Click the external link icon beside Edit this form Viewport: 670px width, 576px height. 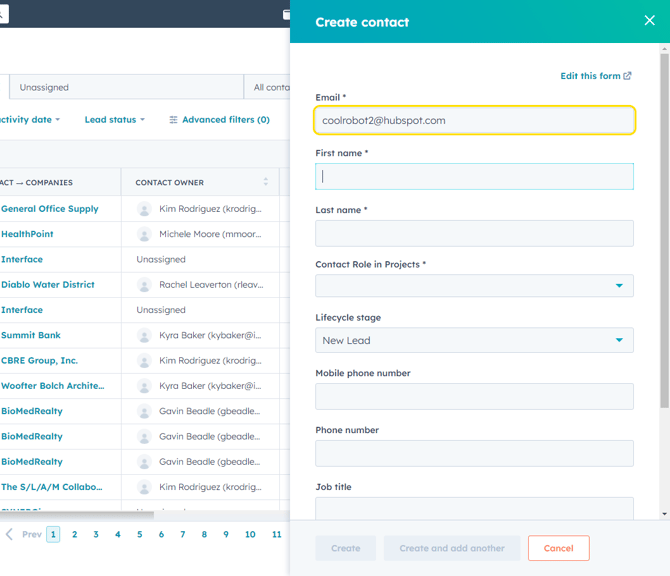[628, 76]
